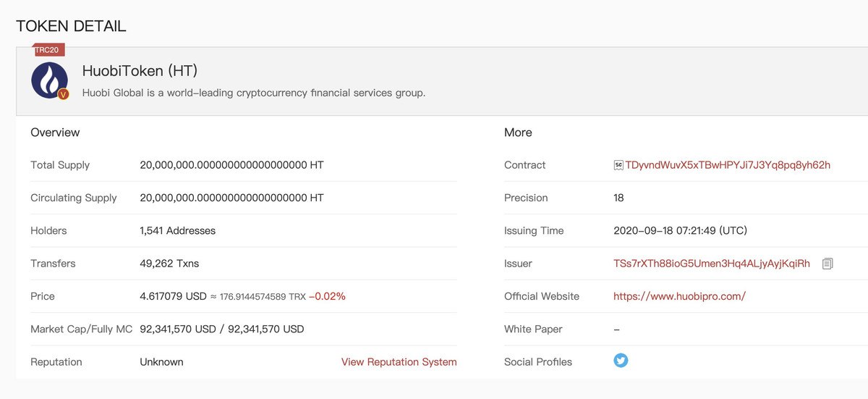Screen dimensions: 868x399
Task: Click the Market Cap value 92,341,570 USD
Action: pos(178,329)
